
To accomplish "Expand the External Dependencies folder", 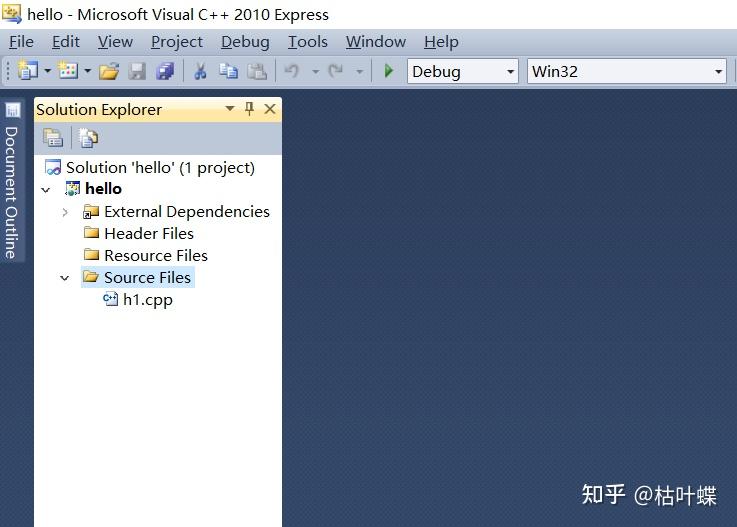I will pyautogui.click(x=65, y=212).
